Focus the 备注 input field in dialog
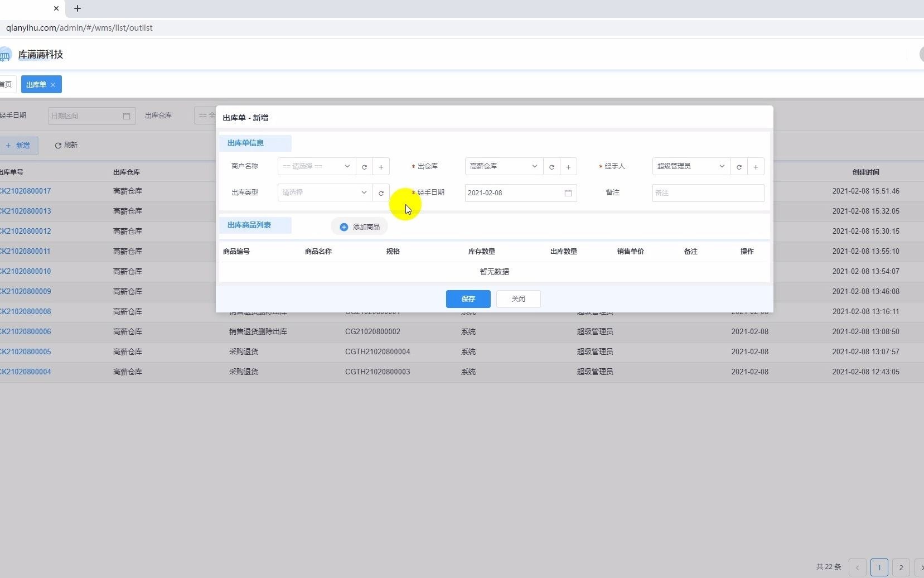The width and height of the screenshot is (924, 578). pyautogui.click(x=708, y=192)
